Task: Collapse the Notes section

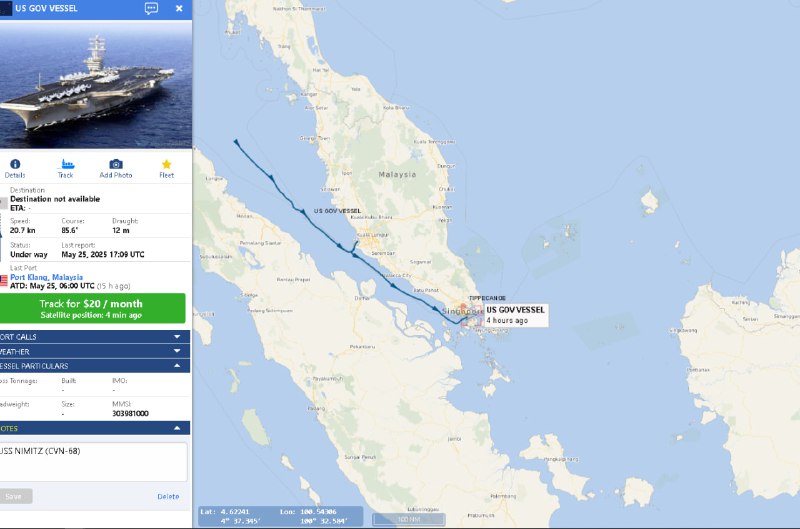Action: [95, 428]
